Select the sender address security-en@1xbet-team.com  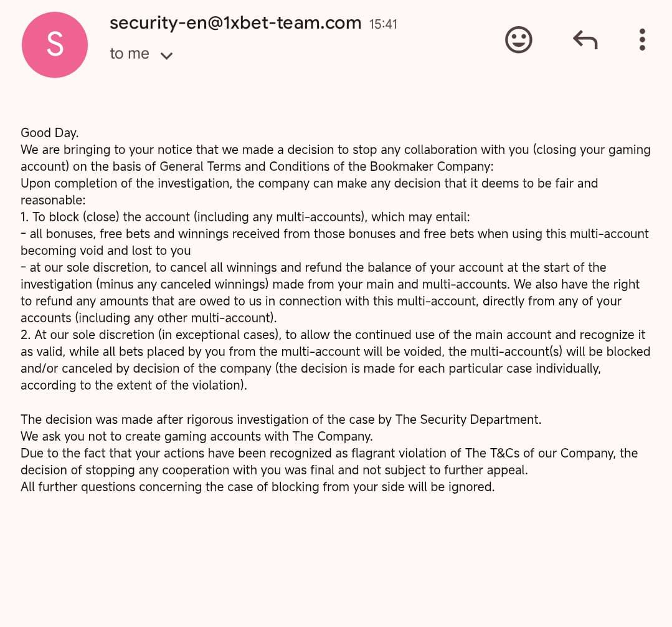pyautogui.click(x=235, y=24)
